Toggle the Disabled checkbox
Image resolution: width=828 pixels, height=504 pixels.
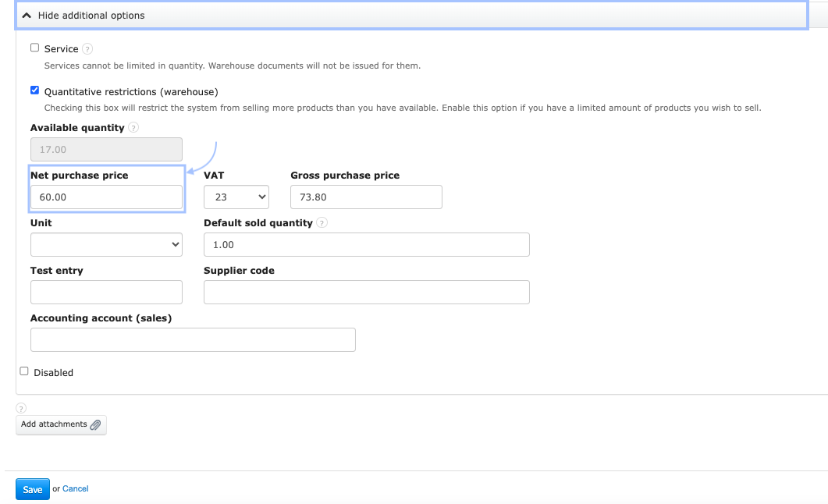[24, 371]
